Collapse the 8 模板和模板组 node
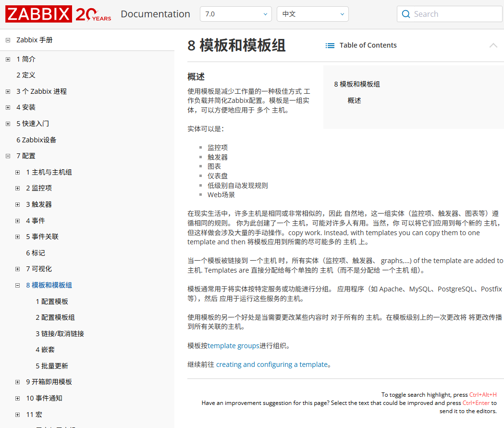Viewport: 504px width, 428px height. point(17,285)
